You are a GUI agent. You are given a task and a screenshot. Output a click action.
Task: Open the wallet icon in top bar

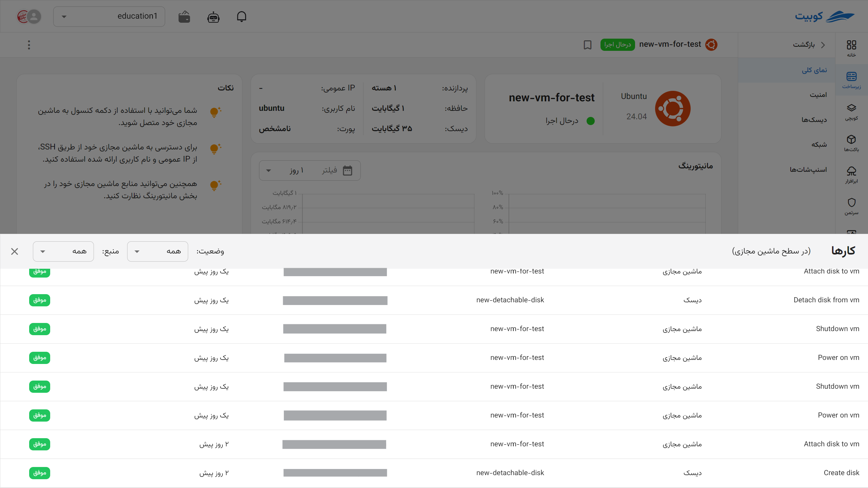tap(184, 16)
